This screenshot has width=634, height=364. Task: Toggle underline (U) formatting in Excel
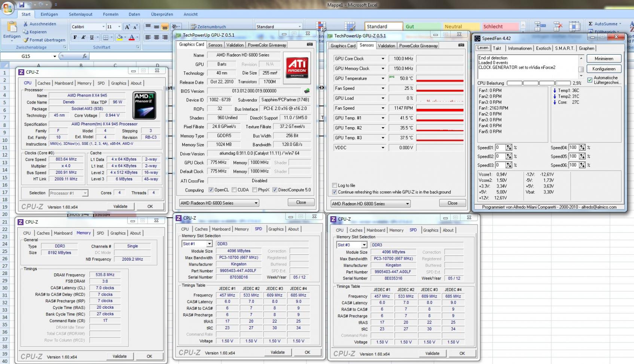tap(92, 37)
